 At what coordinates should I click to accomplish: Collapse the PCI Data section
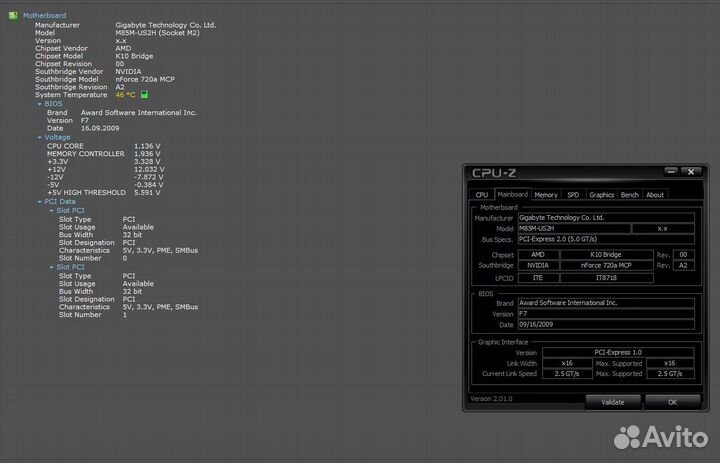click(40, 201)
